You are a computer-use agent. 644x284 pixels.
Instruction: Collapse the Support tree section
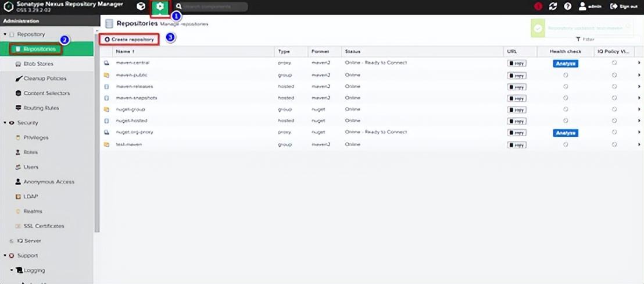[5, 255]
